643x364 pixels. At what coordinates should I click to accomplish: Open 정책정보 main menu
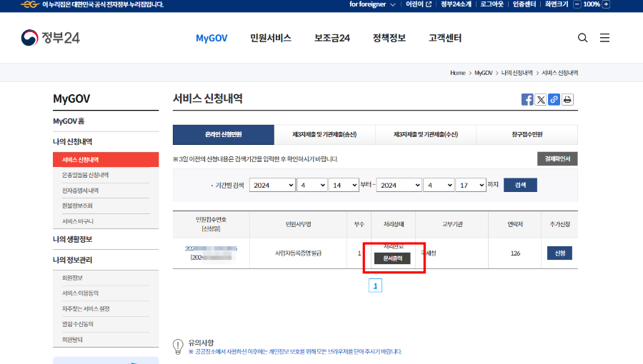(x=389, y=38)
